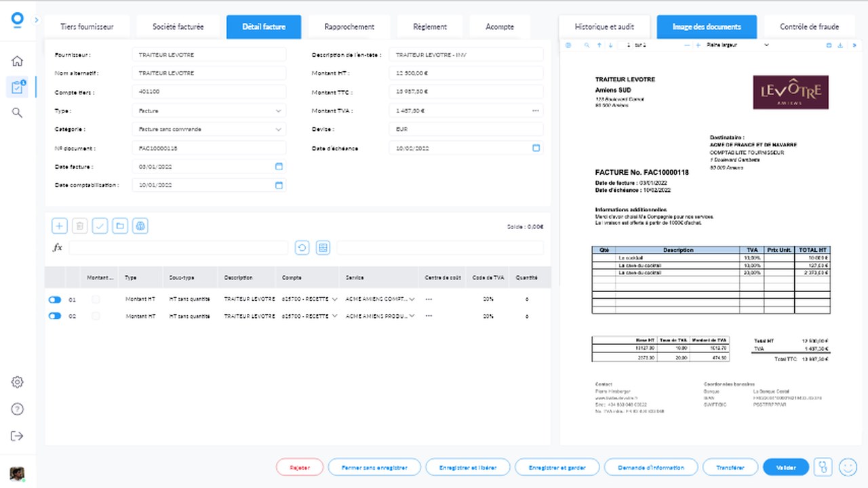The height and width of the screenshot is (488, 868).
Task: Open the home page from sidebar
Action: click(18, 61)
